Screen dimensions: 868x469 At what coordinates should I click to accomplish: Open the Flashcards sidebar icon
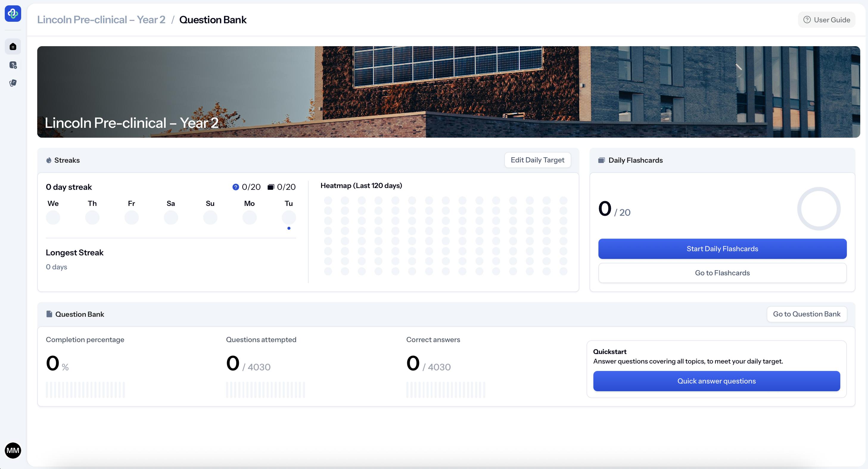(x=13, y=83)
